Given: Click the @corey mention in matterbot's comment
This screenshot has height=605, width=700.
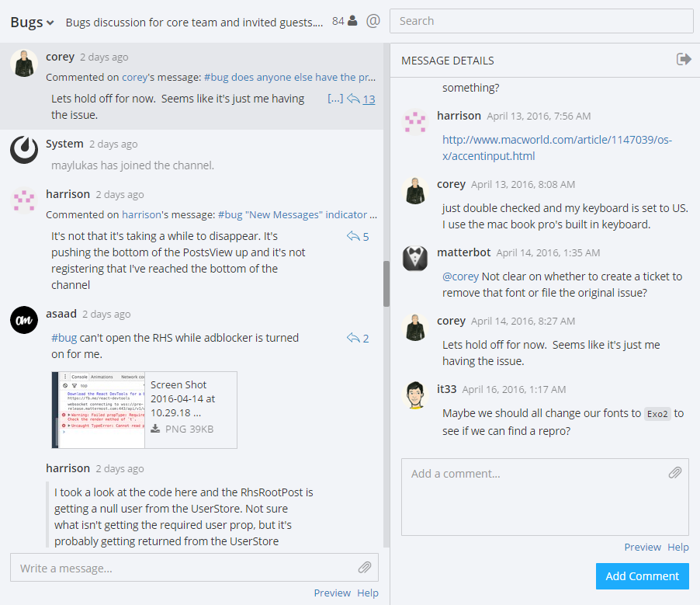Looking at the screenshot, I should pos(460,276).
